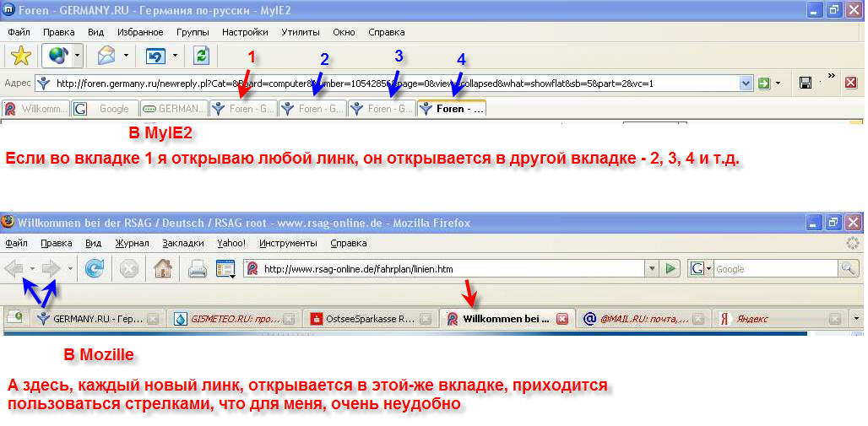Viewport: 868px width, 426px height.
Task: Expand the MyIE2 address bar history dropdown
Action: point(746,84)
